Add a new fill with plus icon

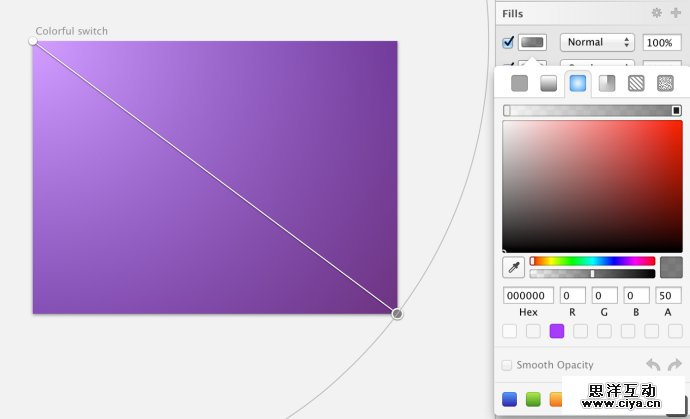click(675, 13)
